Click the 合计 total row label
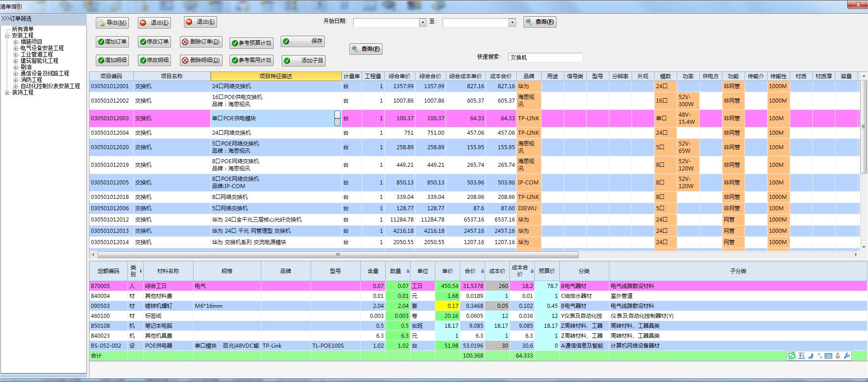The image size is (868, 382). pyautogui.click(x=96, y=356)
